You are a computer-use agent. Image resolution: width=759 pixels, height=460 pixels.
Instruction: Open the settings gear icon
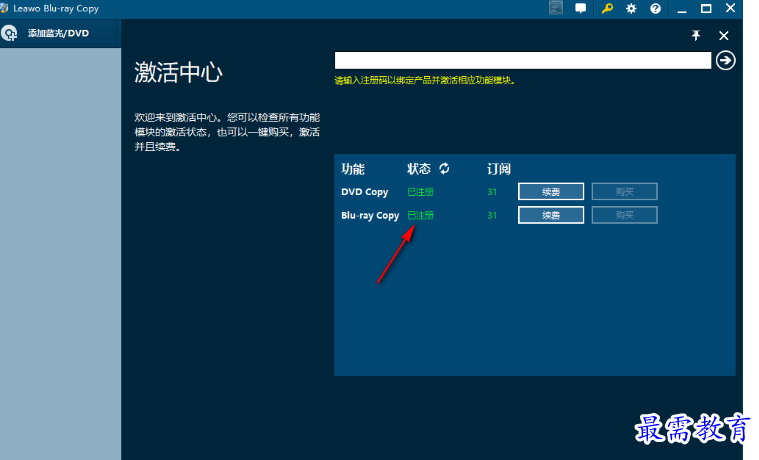631,8
